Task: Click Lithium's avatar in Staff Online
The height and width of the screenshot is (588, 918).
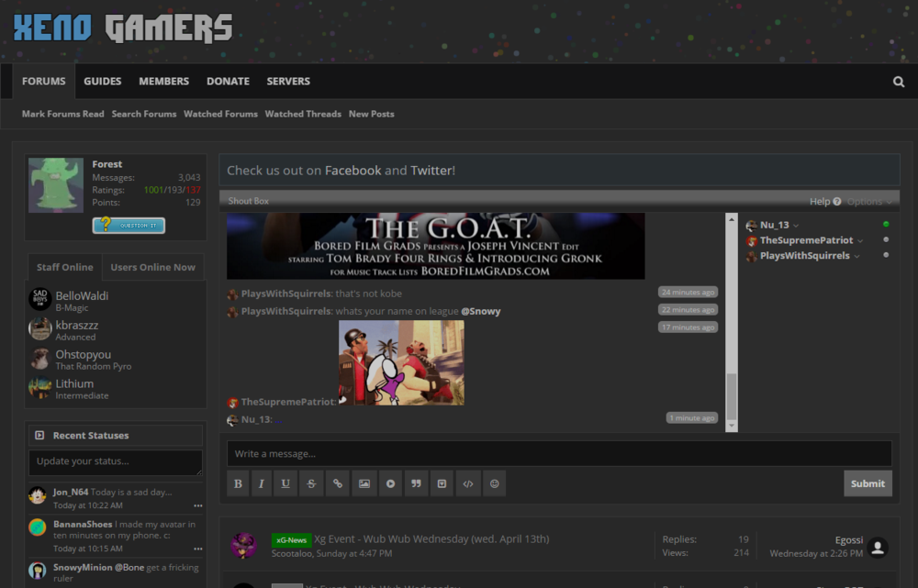Action: [x=39, y=387]
